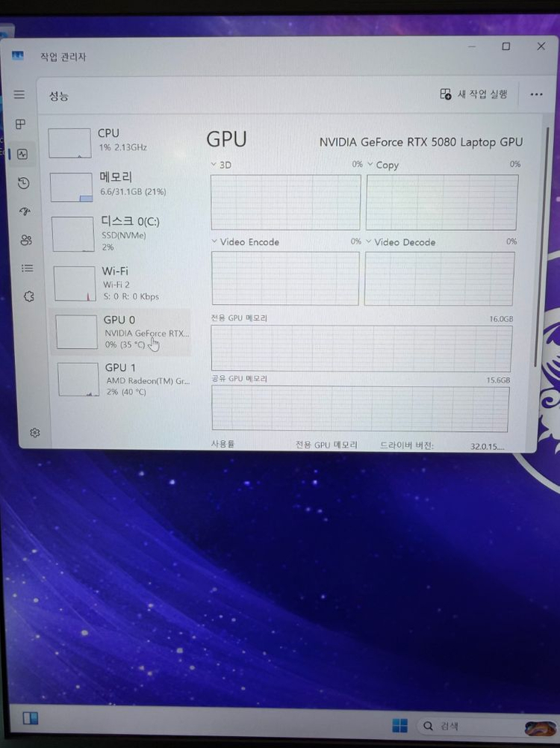The image size is (560, 748).
Task: Open the Details list page icon
Action: (28, 268)
